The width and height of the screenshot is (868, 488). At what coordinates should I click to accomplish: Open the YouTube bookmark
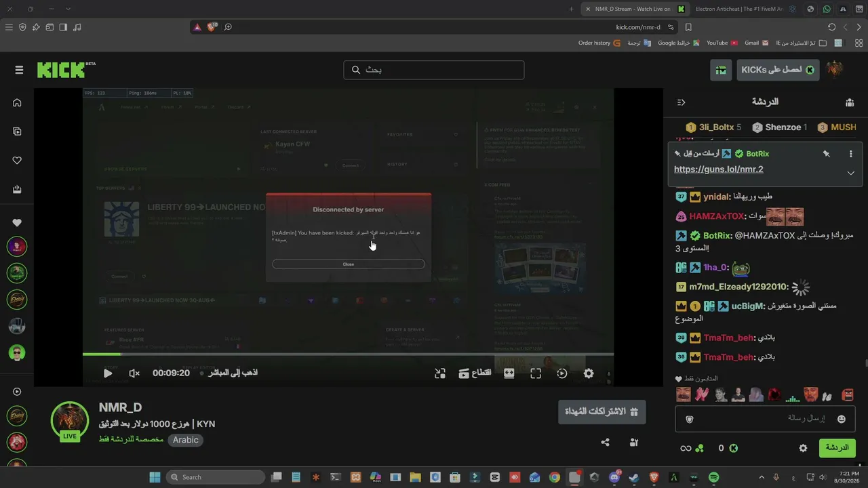pos(722,43)
